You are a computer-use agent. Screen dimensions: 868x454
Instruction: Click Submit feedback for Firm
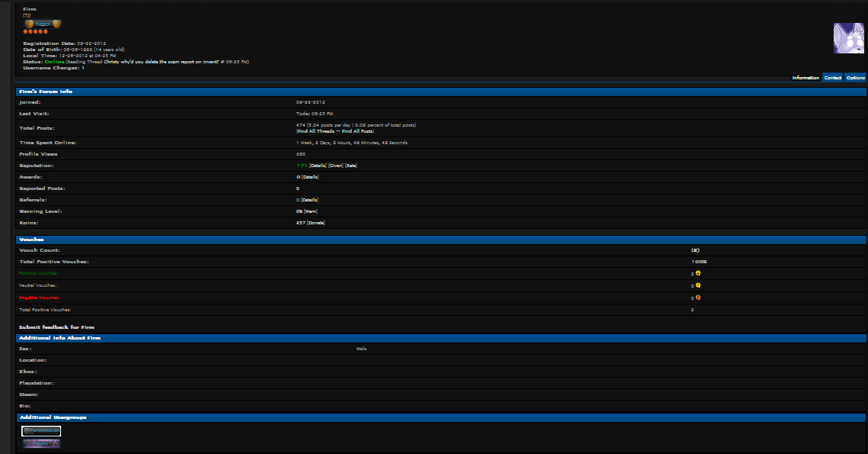[x=56, y=327]
